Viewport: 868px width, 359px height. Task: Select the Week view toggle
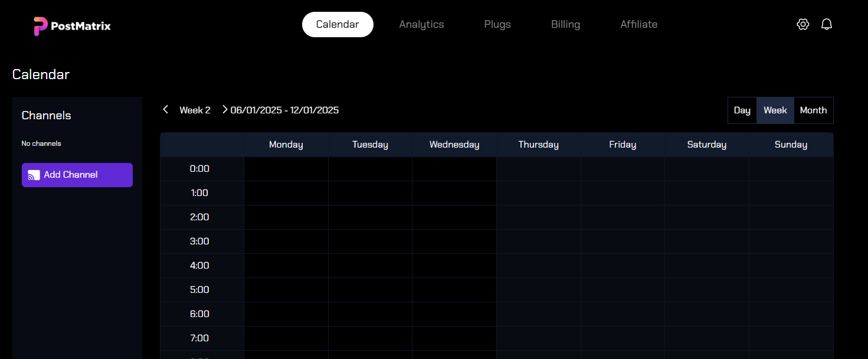pos(775,110)
